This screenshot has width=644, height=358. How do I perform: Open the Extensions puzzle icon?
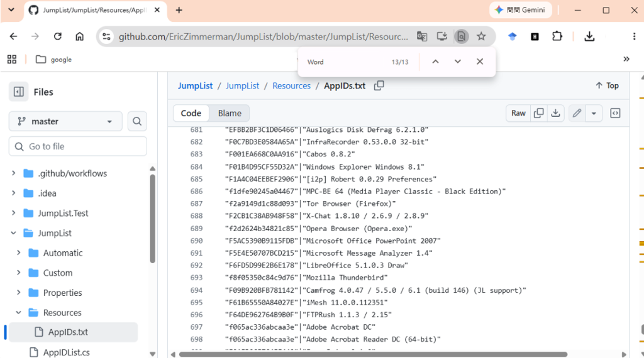[x=557, y=36]
